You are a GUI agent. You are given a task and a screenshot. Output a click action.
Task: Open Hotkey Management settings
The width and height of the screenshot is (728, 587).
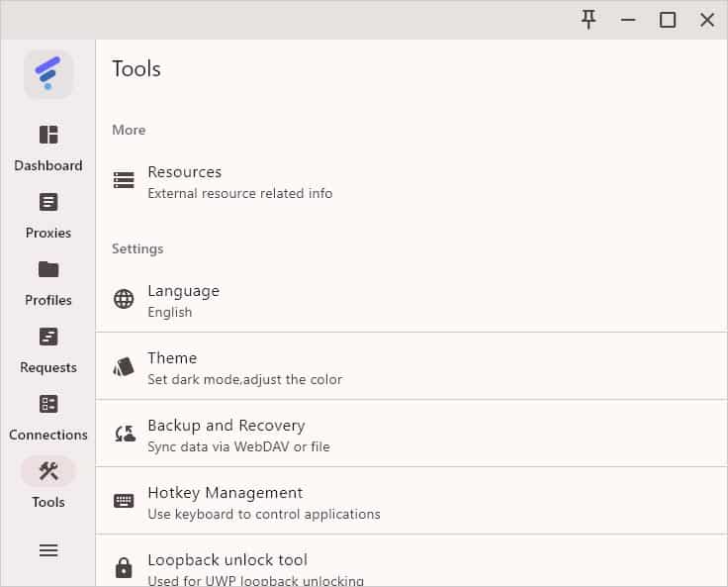tap(411, 501)
